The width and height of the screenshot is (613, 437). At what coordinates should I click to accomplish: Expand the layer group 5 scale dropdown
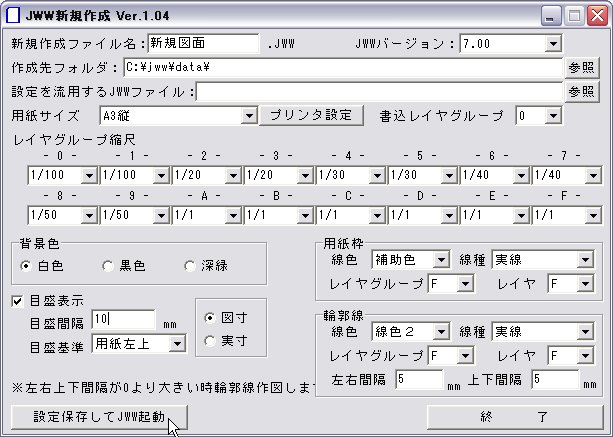[x=449, y=175]
